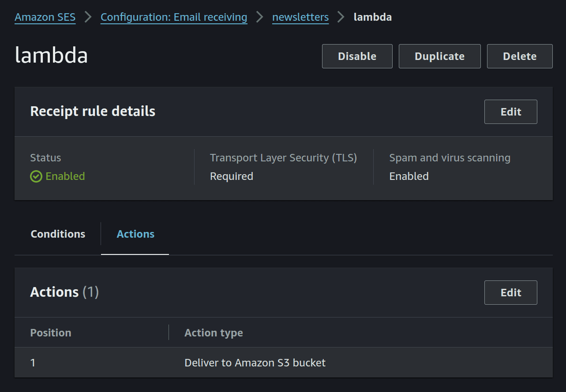Screen dimensions: 566x392
Task: Select the Actions tab
Action: click(135, 234)
